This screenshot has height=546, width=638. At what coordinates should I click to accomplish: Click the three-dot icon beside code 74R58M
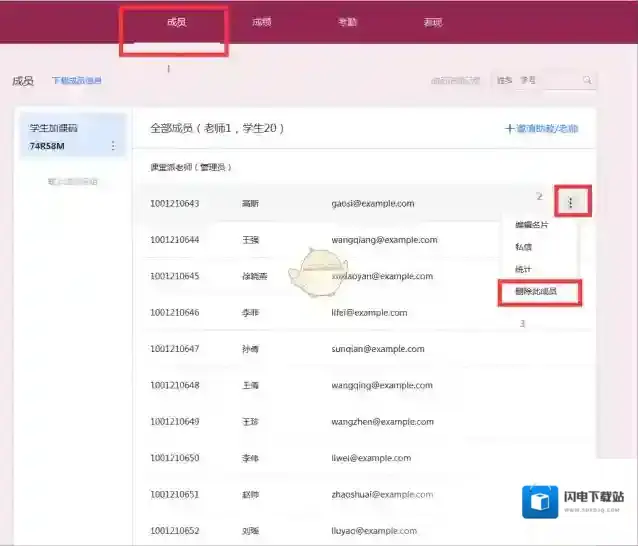[x=112, y=145]
